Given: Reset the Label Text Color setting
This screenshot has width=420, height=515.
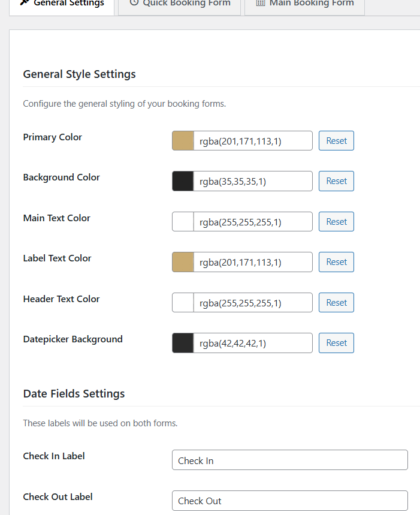Looking at the screenshot, I should point(336,262).
